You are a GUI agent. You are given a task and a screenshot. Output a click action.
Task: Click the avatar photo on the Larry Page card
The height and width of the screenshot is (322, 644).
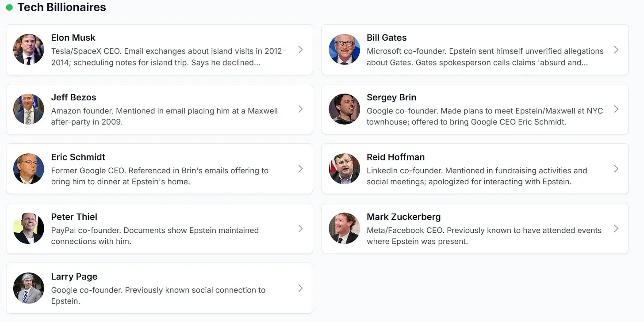click(x=29, y=288)
